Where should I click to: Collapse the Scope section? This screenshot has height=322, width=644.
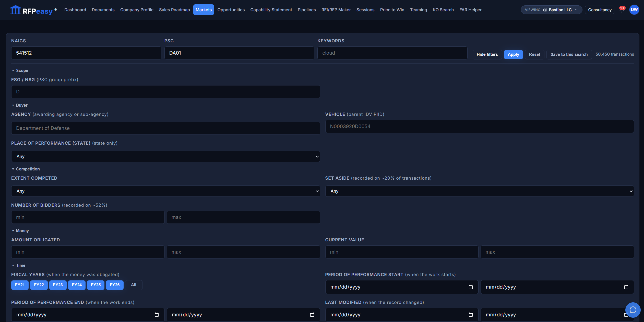tap(20, 70)
